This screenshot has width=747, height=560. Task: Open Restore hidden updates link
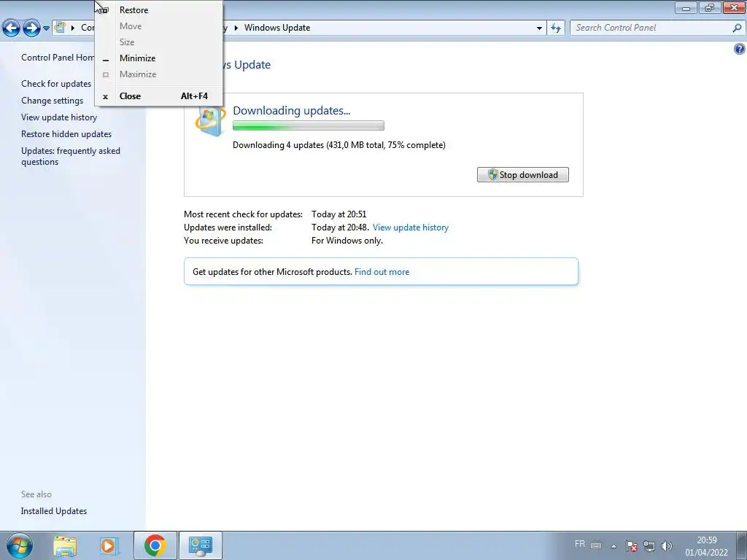[x=66, y=134]
